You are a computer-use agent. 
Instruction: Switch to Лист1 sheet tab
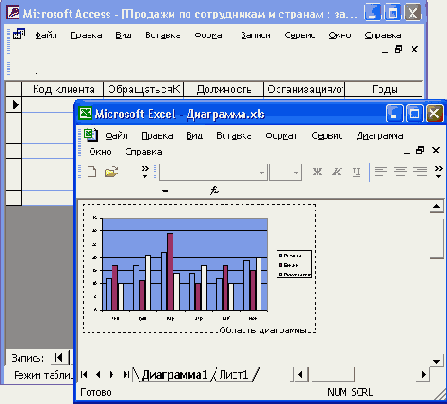click(x=234, y=375)
